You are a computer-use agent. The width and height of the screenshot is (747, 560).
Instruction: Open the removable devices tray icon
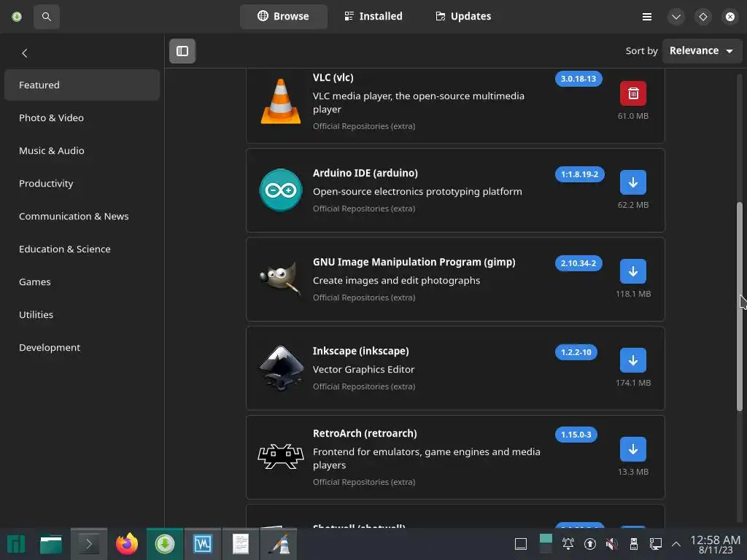pyautogui.click(x=634, y=544)
